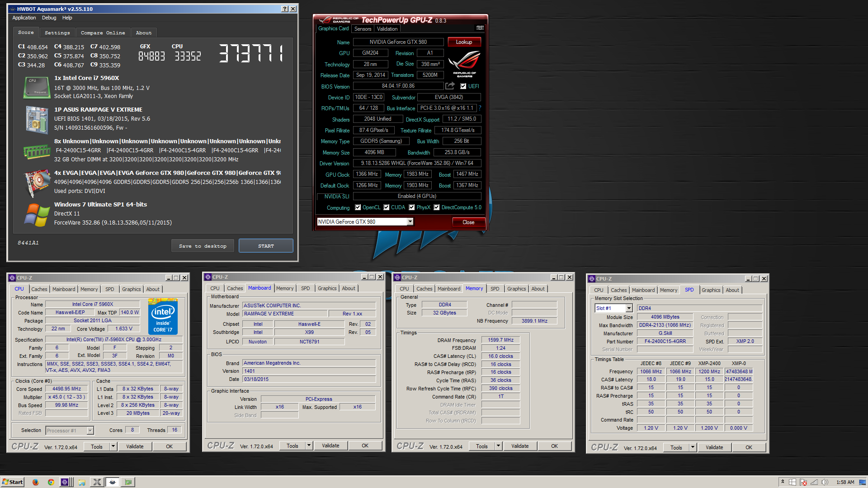Click the Republic of Gamers logo in GPU-Z

[464, 64]
